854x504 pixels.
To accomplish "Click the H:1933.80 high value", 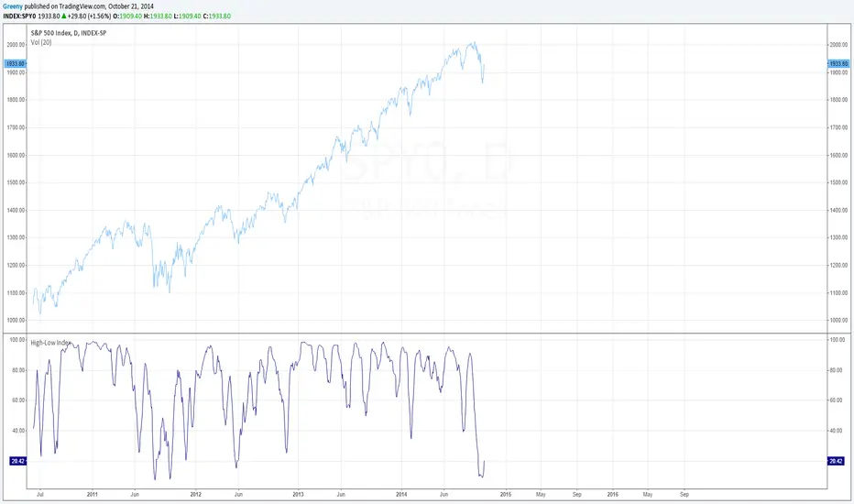I will tap(158, 16).
